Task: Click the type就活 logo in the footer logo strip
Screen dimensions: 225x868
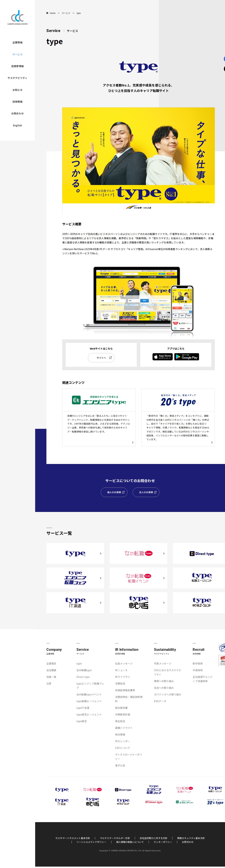Action: click(93, 802)
